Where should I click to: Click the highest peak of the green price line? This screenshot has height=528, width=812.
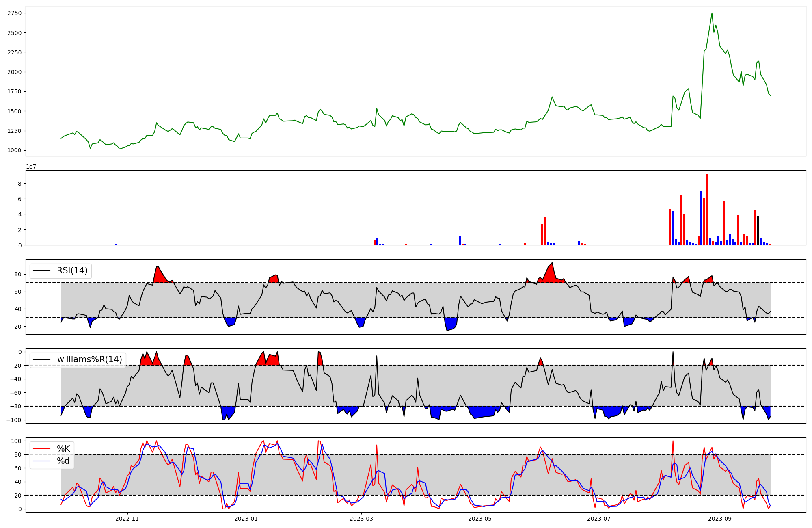pos(712,13)
